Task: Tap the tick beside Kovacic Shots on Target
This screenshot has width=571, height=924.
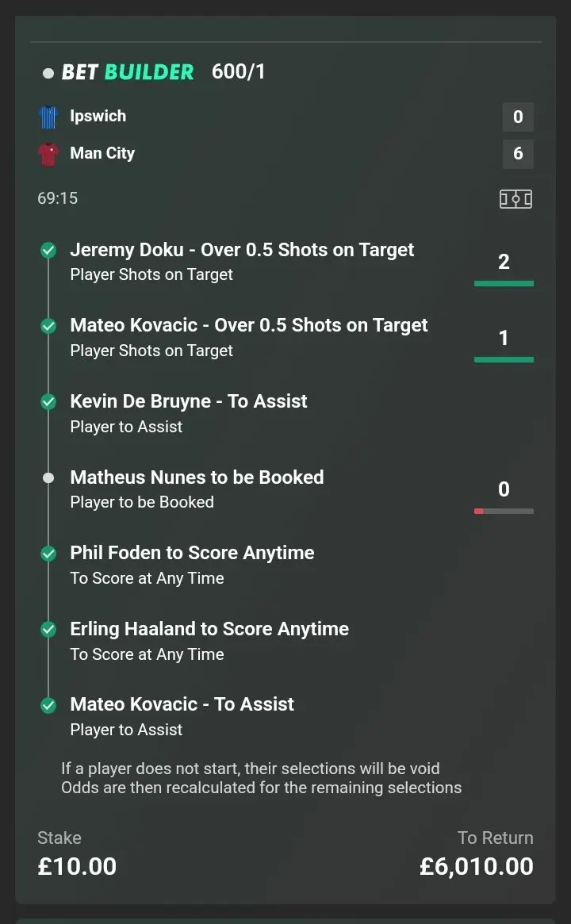Action: 48,326
